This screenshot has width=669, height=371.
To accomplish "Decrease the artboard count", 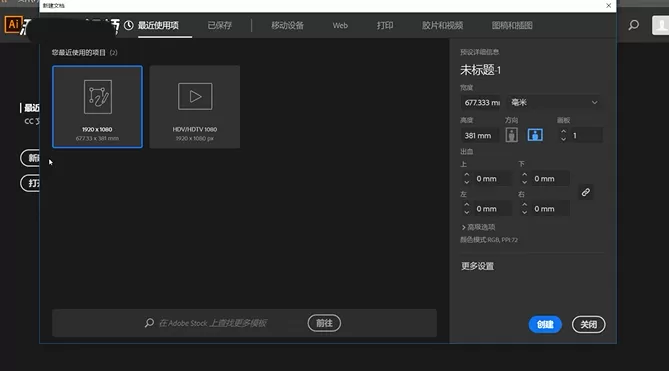I will 563,139.
